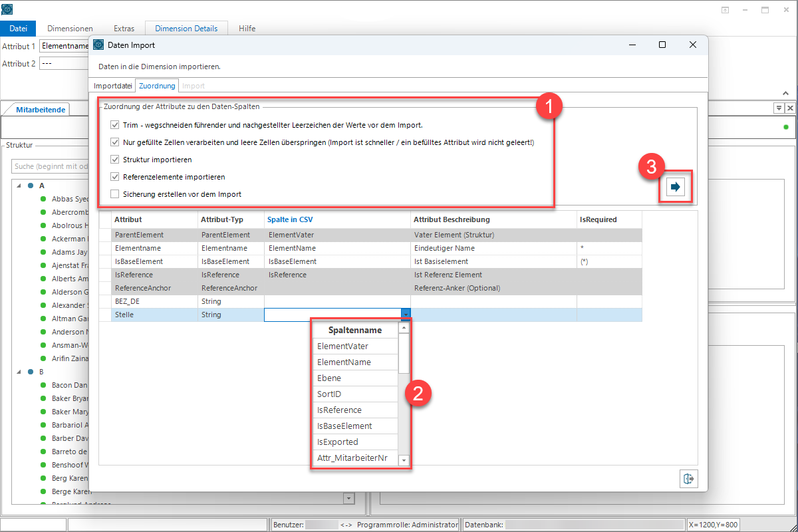Click the Spalte in CSV column header
Screen dimensions: 798x532
click(x=337, y=219)
